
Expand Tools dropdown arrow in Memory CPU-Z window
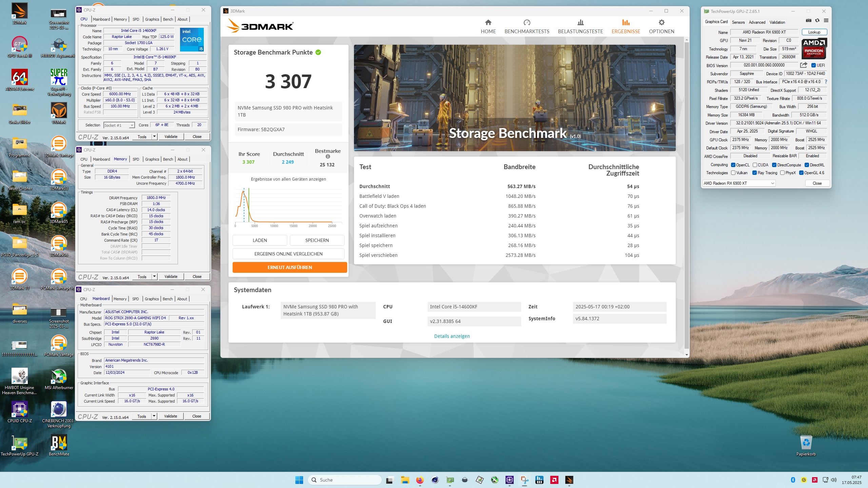[154, 277]
